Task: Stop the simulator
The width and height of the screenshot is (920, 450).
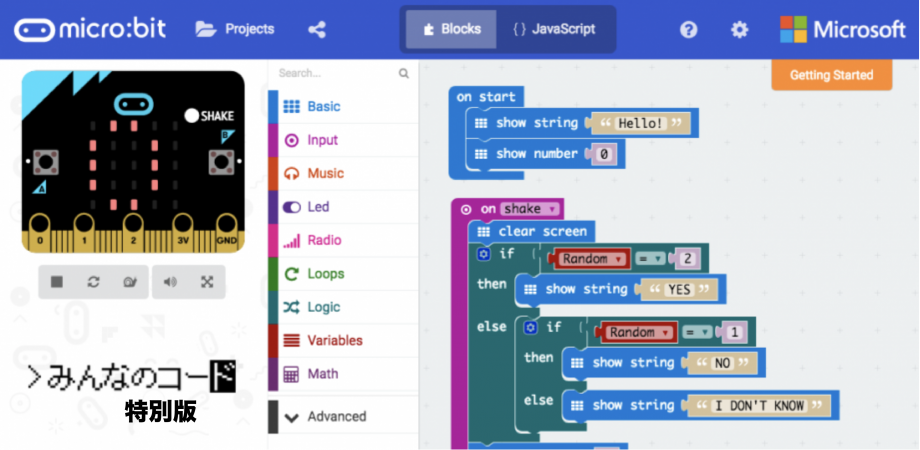Action: [x=57, y=282]
